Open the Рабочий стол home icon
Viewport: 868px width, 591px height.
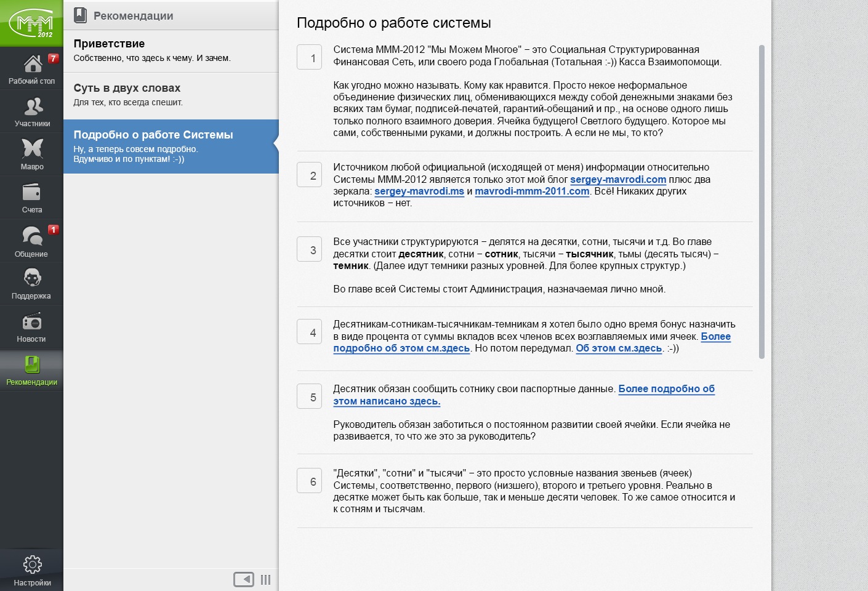[x=33, y=63]
